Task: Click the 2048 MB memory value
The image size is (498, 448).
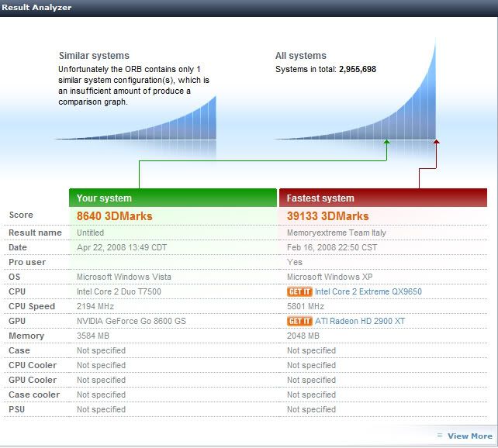Action: pyautogui.click(x=303, y=336)
